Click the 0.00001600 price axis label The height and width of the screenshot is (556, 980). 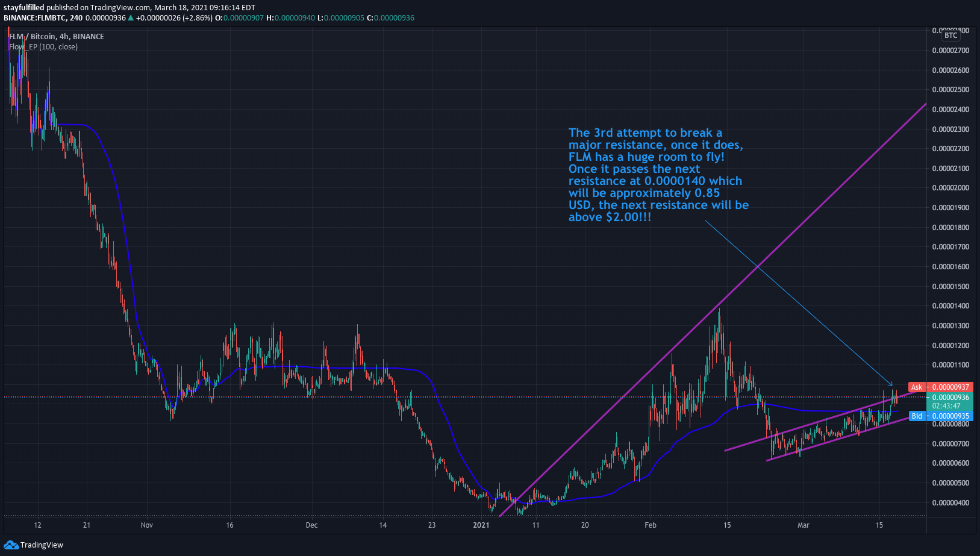(950, 267)
